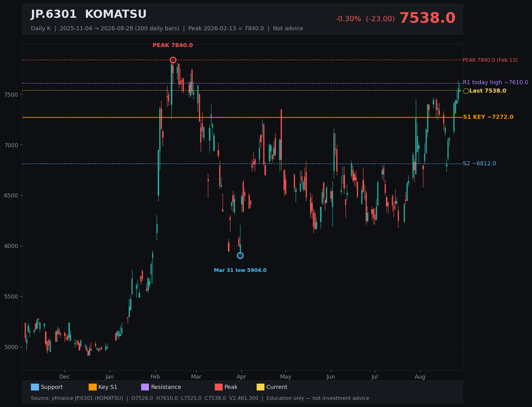
Task: Click the 'Daily K' subtitle line
Action: [167, 28]
